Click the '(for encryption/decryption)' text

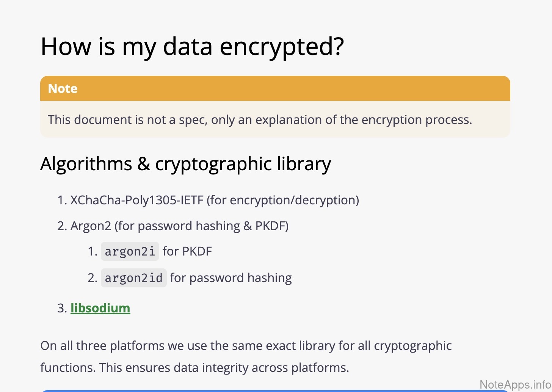click(282, 200)
